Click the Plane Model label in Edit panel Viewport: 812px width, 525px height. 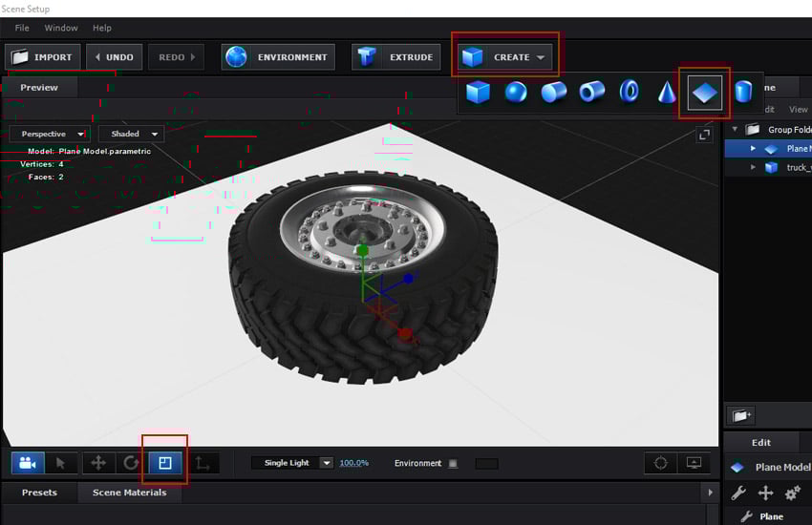[x=782, y=467]
